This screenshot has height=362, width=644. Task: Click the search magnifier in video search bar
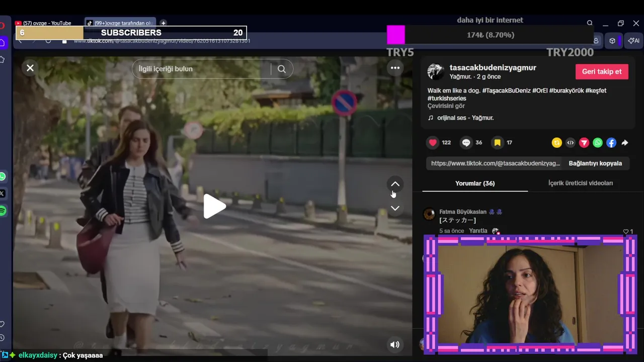[282, 69]
